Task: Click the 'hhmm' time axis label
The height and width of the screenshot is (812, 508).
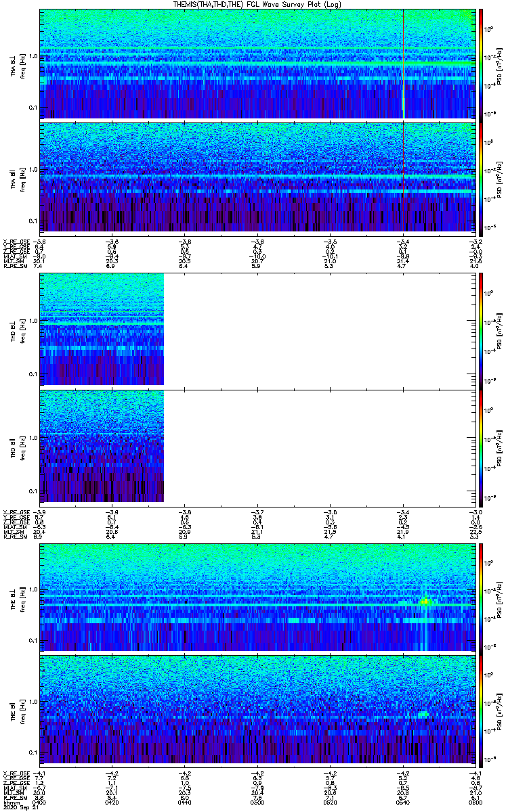Action: (11, 802)
